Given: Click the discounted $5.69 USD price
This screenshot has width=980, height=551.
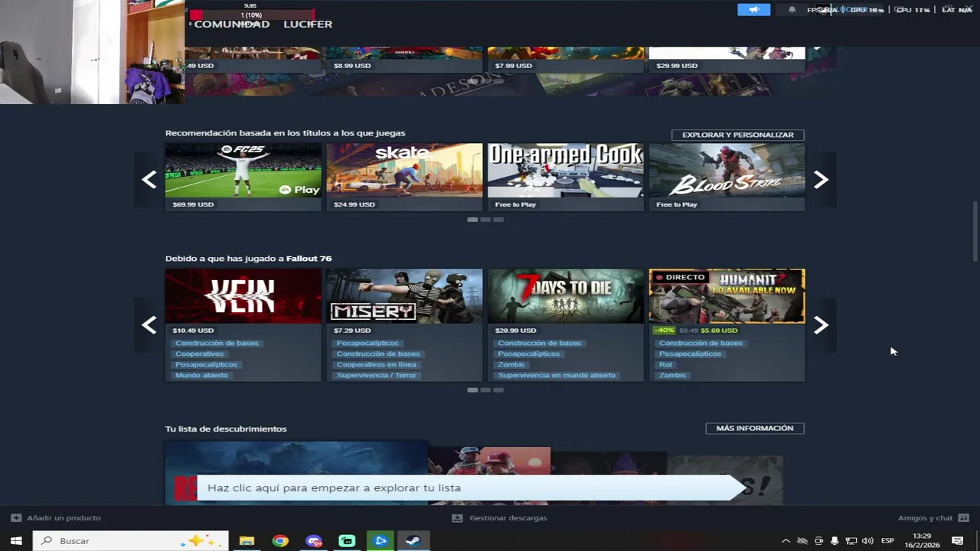Looking at the screenshot, I should (x=719, y=331).
